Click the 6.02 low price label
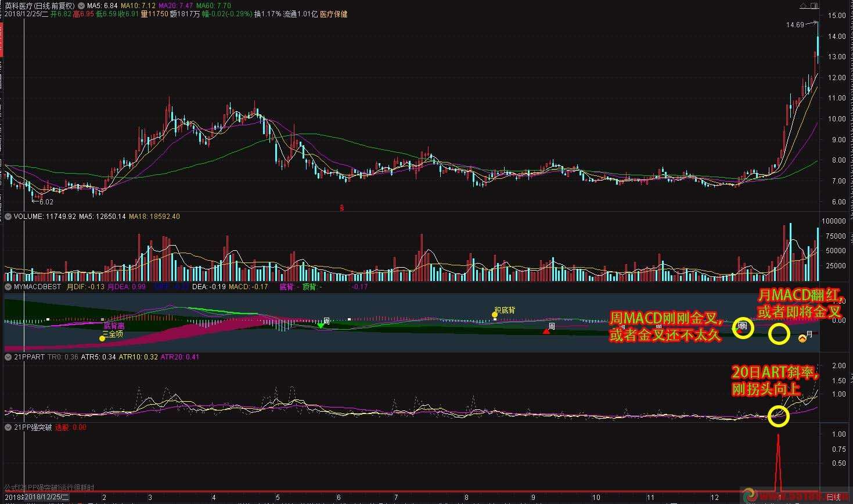The height and width of the screenshot is (504, 853). [46, 202]
